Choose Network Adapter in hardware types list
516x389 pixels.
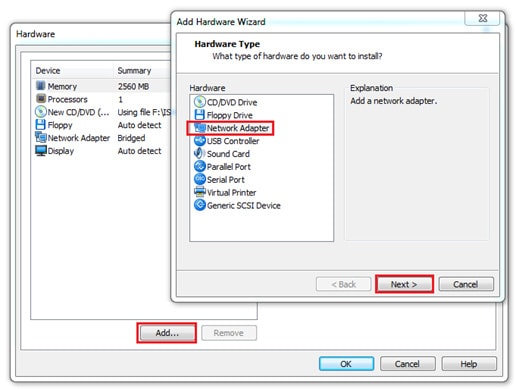(232, 128)
